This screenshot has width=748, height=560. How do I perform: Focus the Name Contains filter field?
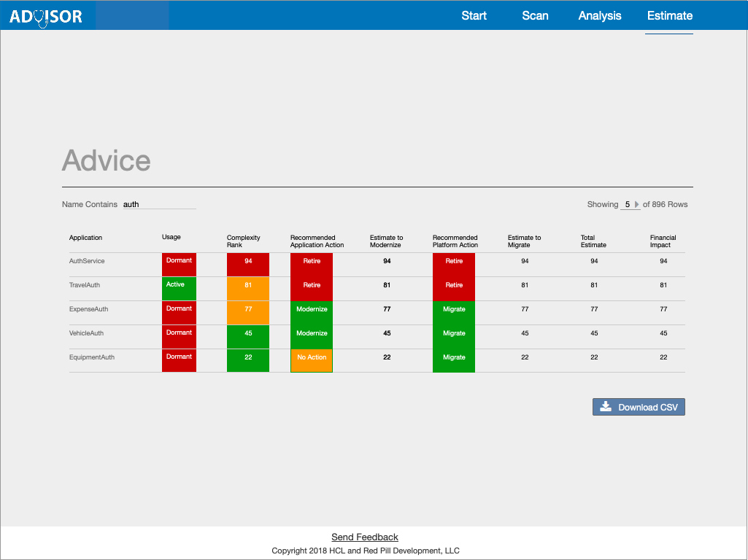pyautogui.click(x=158, y=205)
